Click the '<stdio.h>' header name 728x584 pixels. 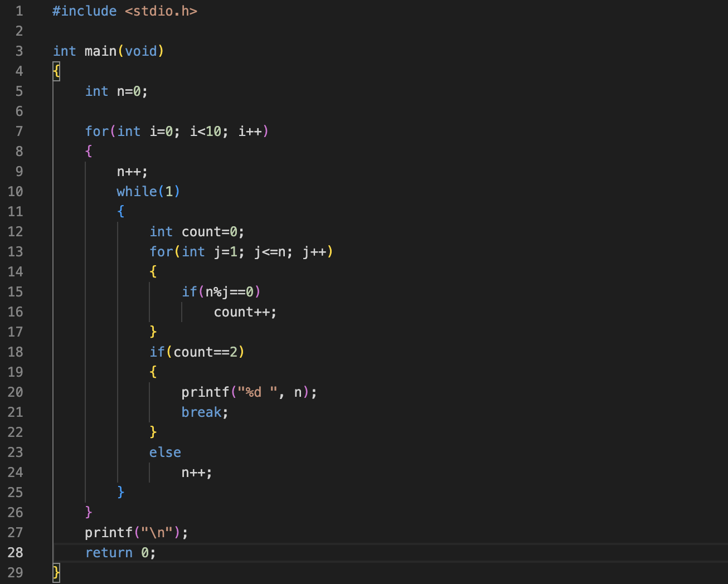coord(161,11)
